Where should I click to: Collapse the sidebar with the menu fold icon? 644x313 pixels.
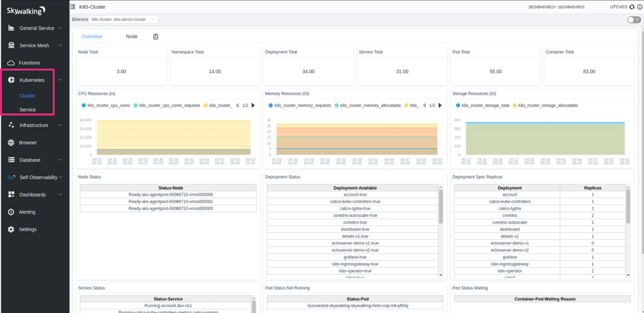coord(73,7)
